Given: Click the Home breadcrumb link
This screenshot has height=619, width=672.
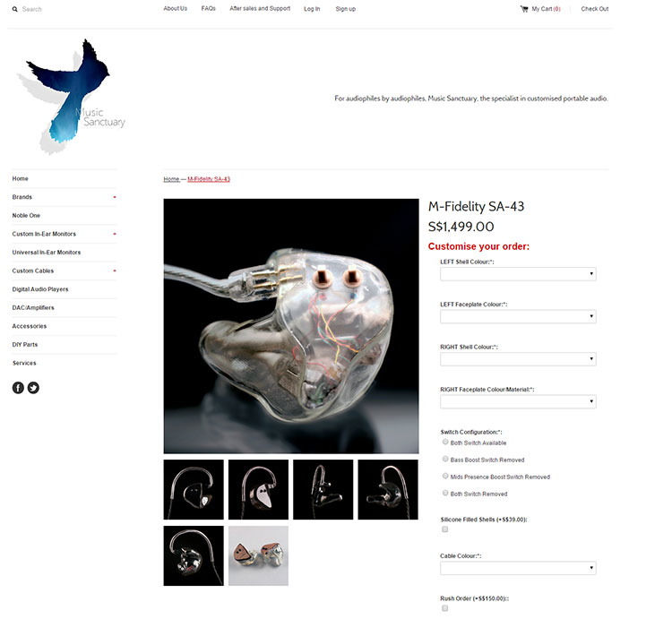Looking at the screenshot, I should click(171, 179).
